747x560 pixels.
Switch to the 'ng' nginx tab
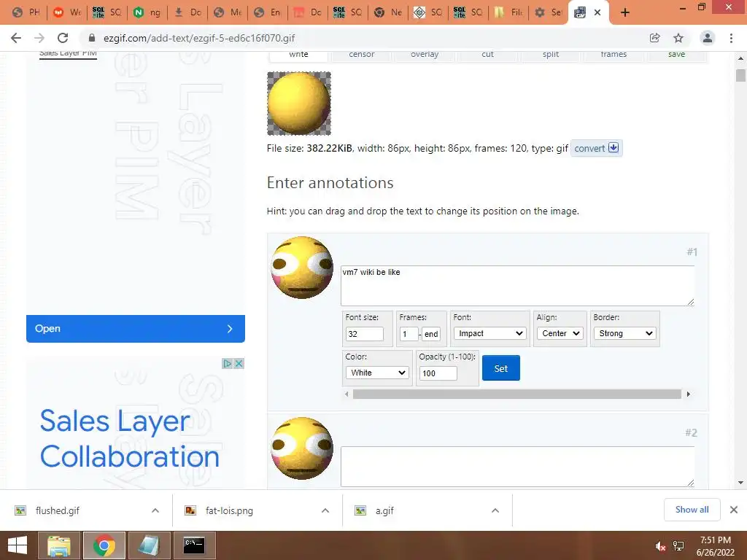pyautogui.click(x=147, y=12)
